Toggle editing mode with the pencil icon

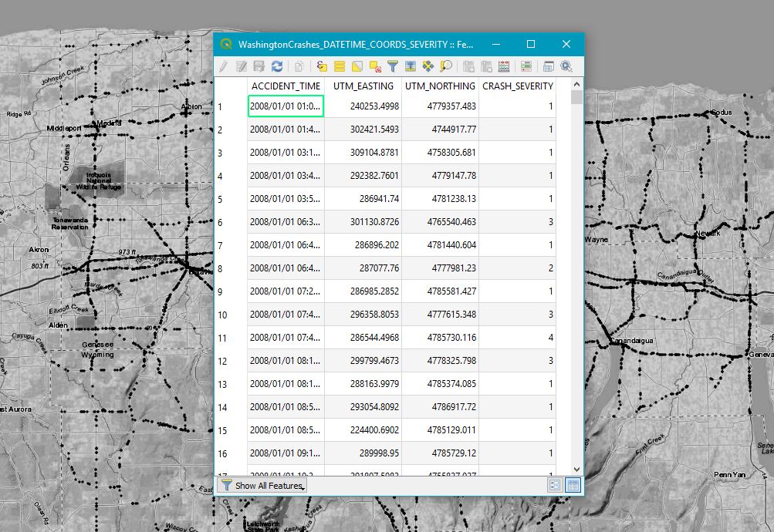point(223,67)
